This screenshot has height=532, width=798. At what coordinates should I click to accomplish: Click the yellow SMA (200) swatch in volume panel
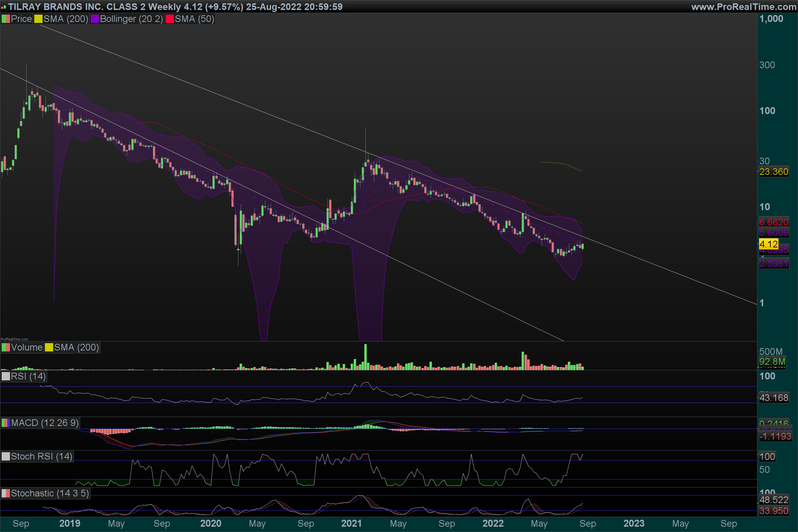(x=49, y=347)
